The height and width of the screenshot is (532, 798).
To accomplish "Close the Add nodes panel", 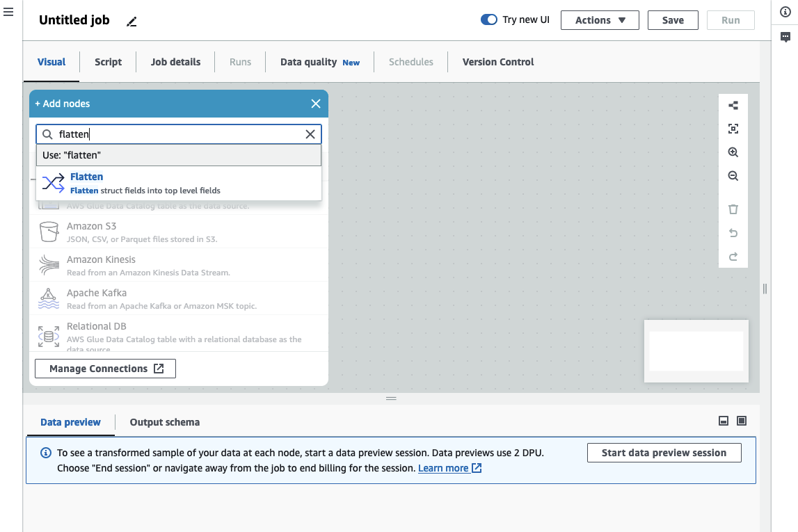I will pyautogui.click(x=316, y=104).
